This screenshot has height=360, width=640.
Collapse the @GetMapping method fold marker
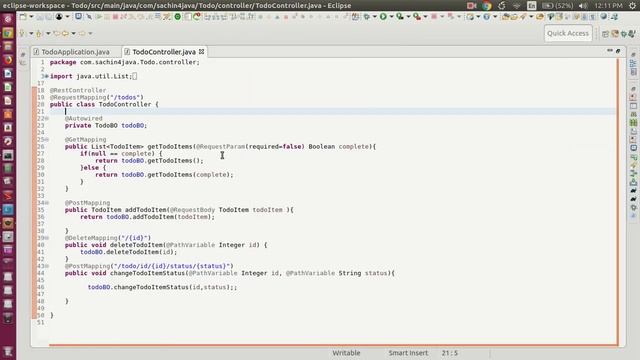47,140
